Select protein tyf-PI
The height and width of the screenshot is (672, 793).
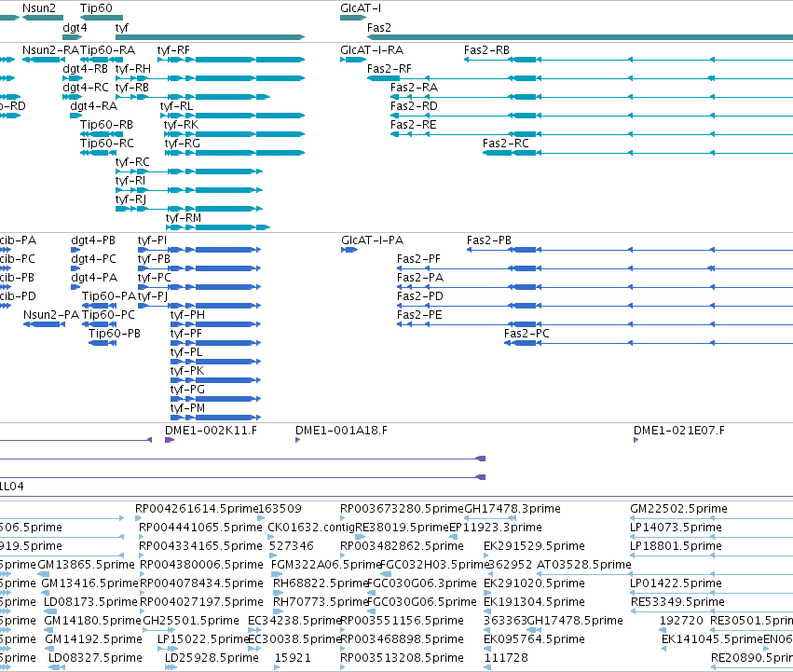[152, 240]
